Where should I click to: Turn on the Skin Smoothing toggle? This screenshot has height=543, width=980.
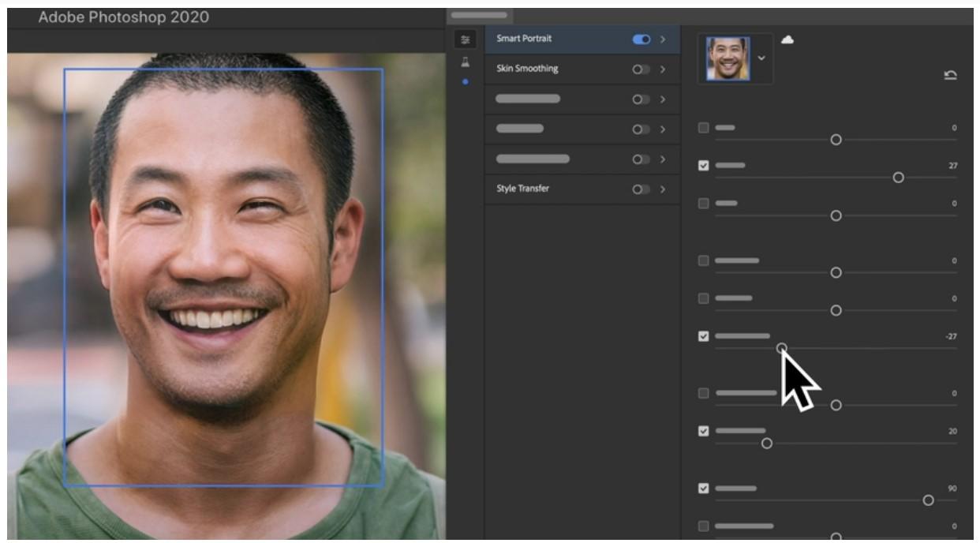tap(641, 69)
